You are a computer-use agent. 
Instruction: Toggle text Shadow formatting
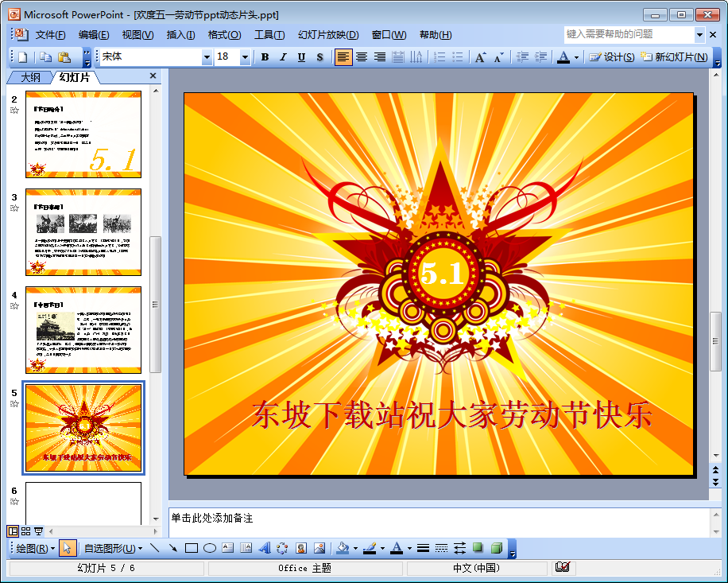tap(319, 57)
